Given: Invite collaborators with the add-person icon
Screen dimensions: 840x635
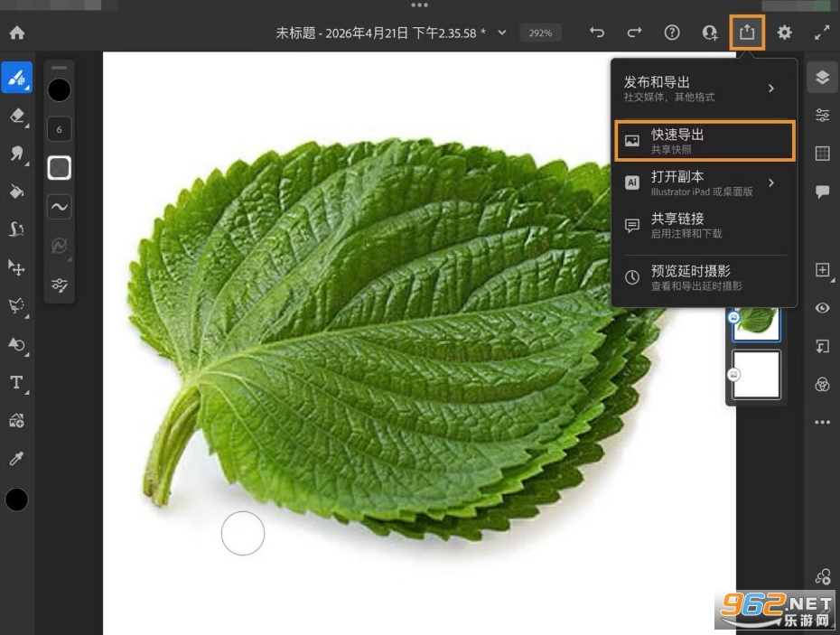Looking at the screenshot, I should pyautogui.click(x=710, y=33).
